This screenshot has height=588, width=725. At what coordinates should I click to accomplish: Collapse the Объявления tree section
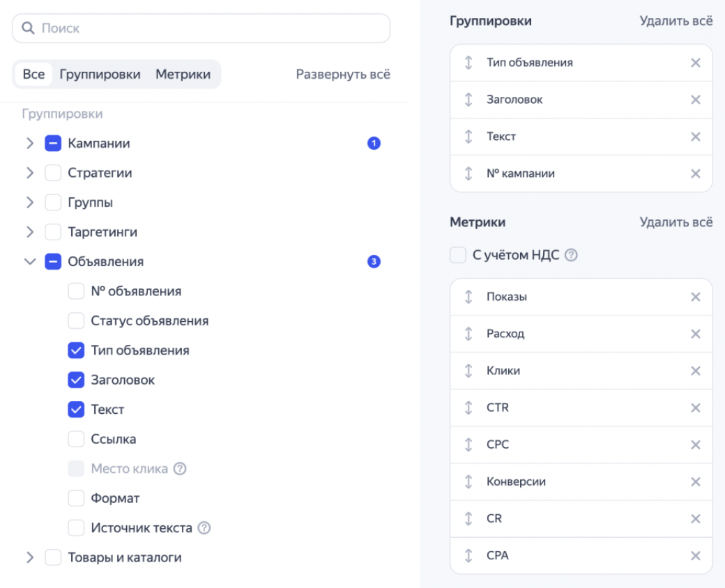(30, 262)
